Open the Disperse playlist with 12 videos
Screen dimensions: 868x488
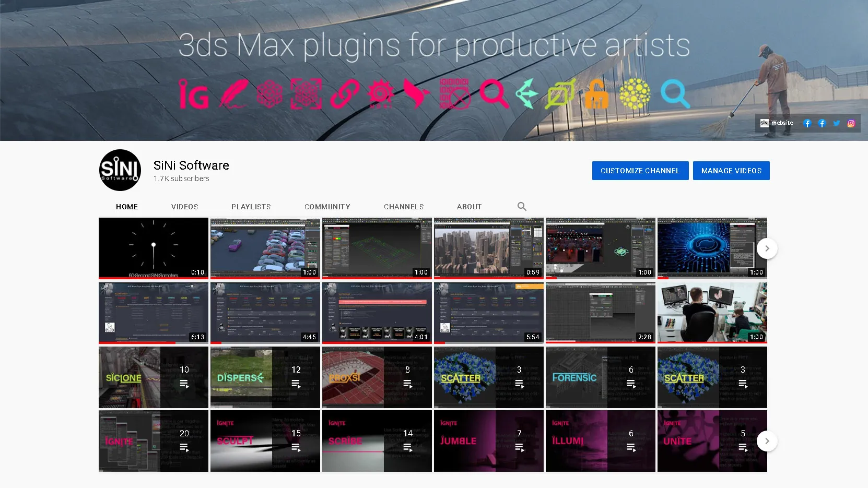[x=265, y=377]
